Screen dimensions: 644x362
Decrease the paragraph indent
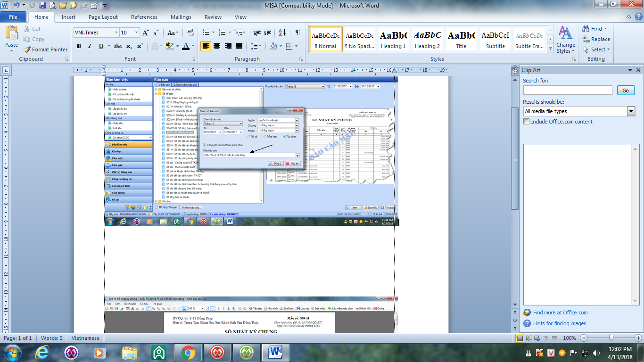tap(257, 33)
